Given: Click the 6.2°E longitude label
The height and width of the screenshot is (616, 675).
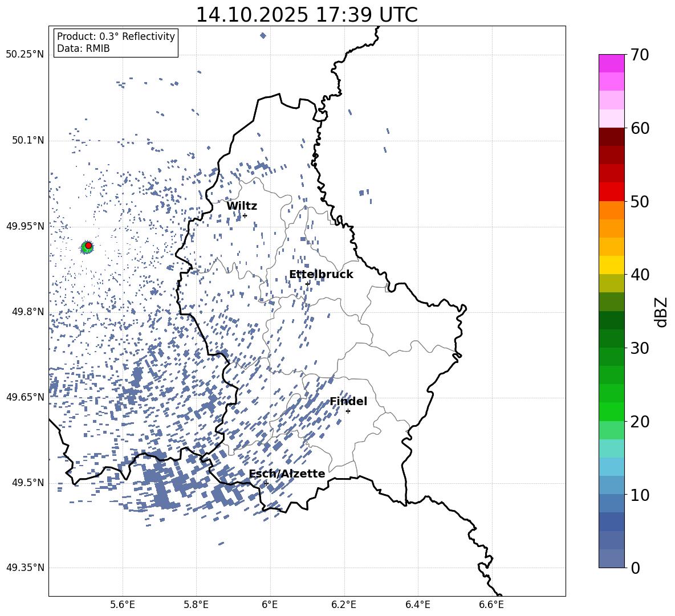Looking at the screenshot, I should coord(344,605).
